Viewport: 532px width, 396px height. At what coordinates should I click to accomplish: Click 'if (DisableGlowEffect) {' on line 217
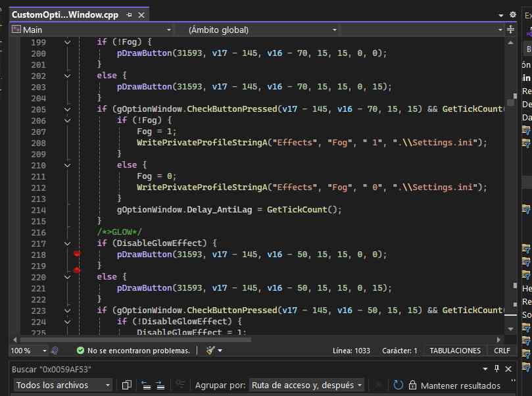point(157,243)
